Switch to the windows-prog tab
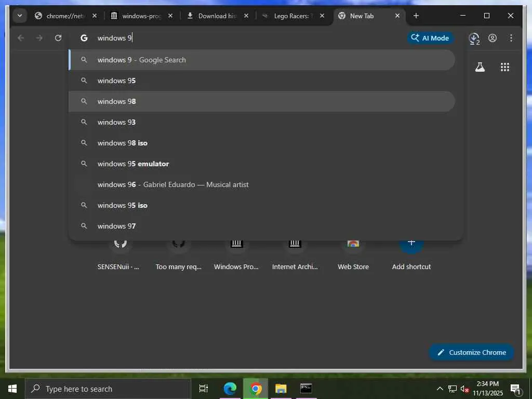The width and height of the screenshot is (532, 399). (x=142, y=16)
